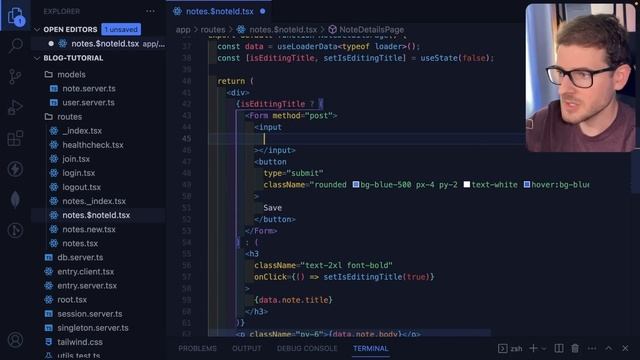Open tailwind.css file

(80, 342)
